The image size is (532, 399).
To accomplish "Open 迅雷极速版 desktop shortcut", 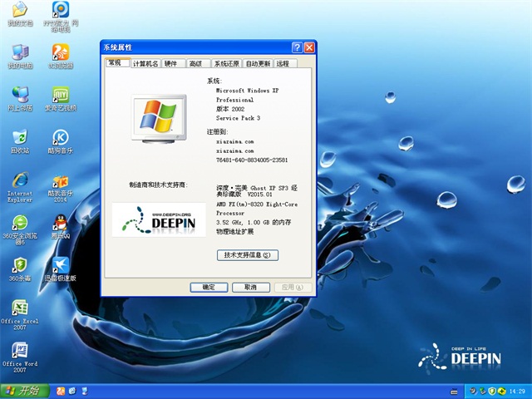I will point(60,266).
